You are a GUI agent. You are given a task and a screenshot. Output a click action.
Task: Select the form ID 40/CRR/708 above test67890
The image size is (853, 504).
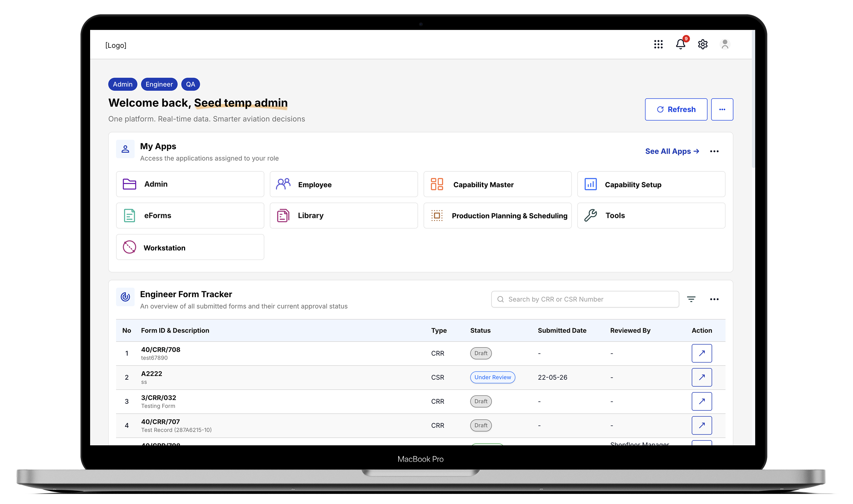[161, 350]
